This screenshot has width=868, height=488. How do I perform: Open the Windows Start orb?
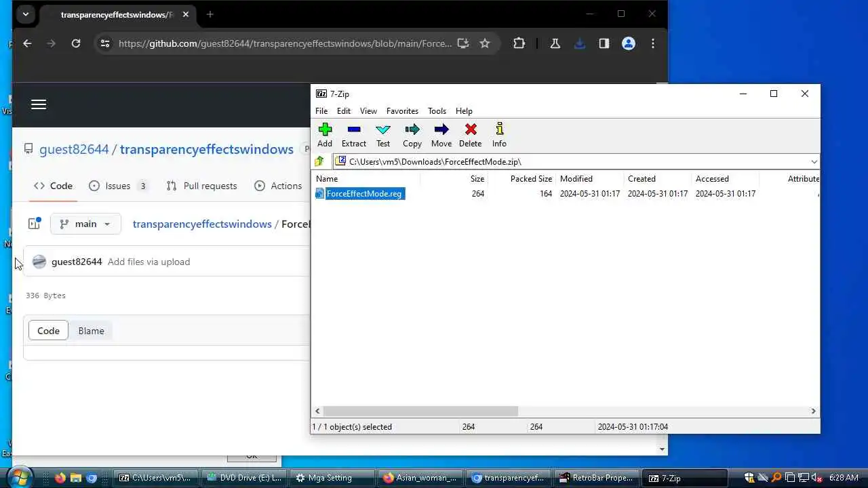click(18, 477)
